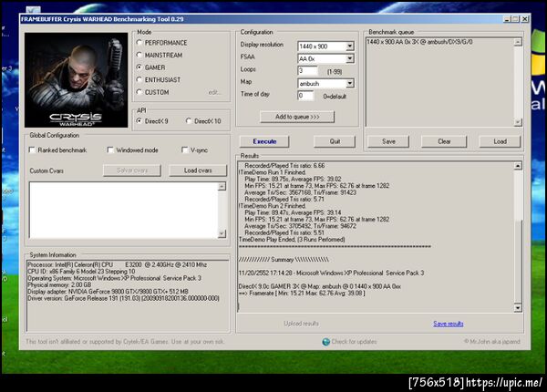
Task: Pick the ENTHUSIAST mode option
Action: (x=139, y=79)
